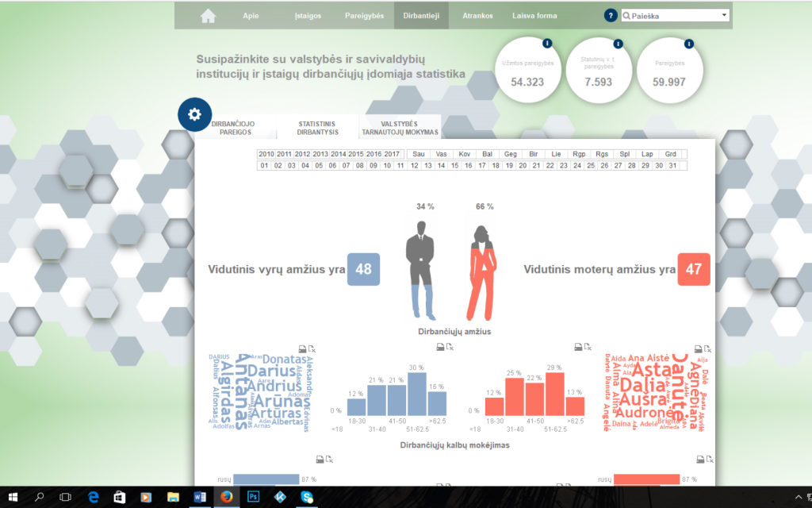Open Photoshop from the taskbar
Viewport: 812px width, 508px height.
pyautogui.click(x=253, y=497)
